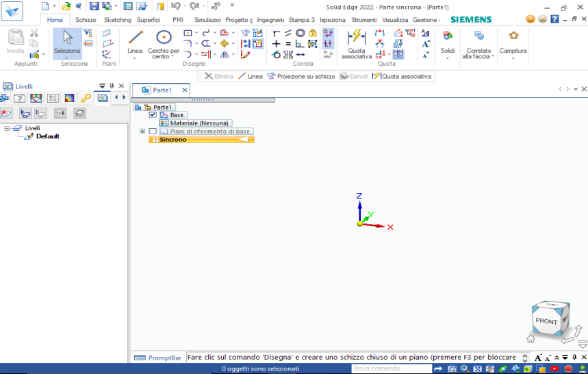Toggle the PromptBar pin icon
Screen dimensions: 588x374
(574, 357)
